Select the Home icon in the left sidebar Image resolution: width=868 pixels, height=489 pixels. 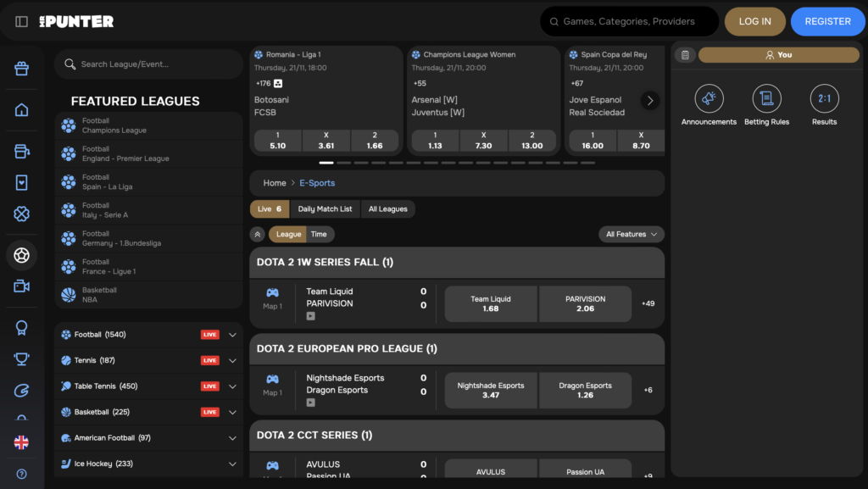click(20, 109)
